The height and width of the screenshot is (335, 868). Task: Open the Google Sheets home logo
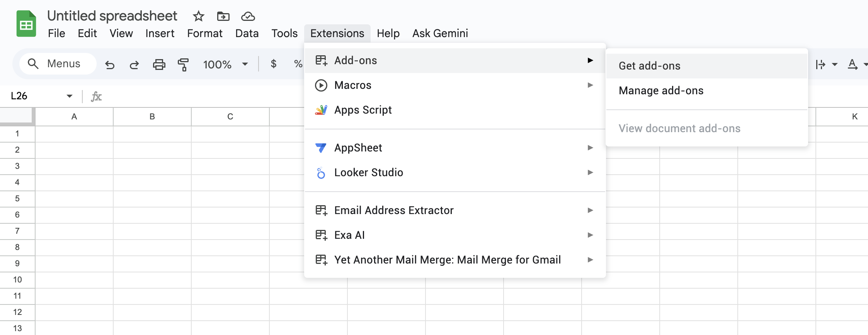coord(26,24)
